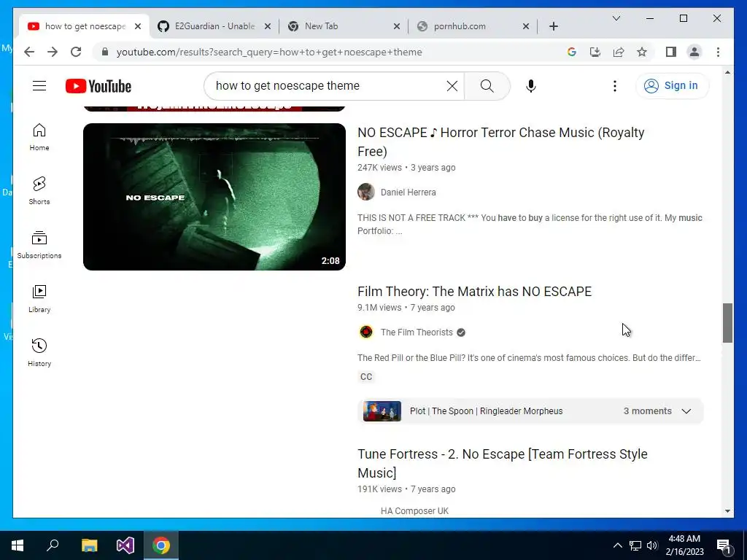Open Chrome tab search dropdown
747x560 pixels.
point(616,18)
